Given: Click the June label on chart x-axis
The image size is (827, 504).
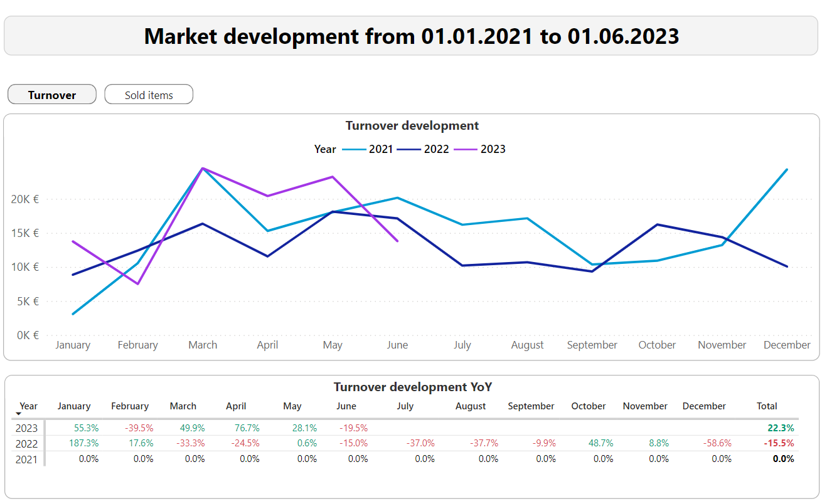Looking at the screenshot, I should [x=397, y=345].
